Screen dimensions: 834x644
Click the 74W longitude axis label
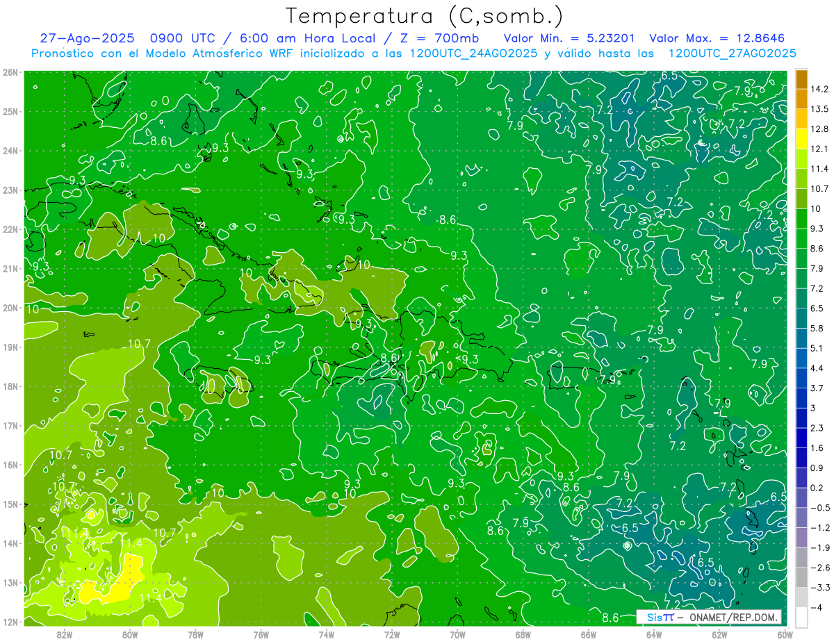[x=326, y=634]
